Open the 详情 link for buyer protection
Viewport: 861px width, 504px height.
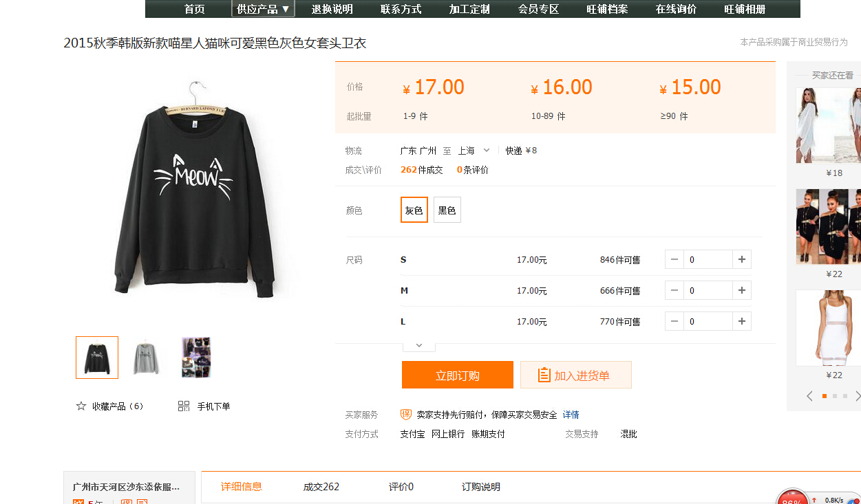(571, 415)
